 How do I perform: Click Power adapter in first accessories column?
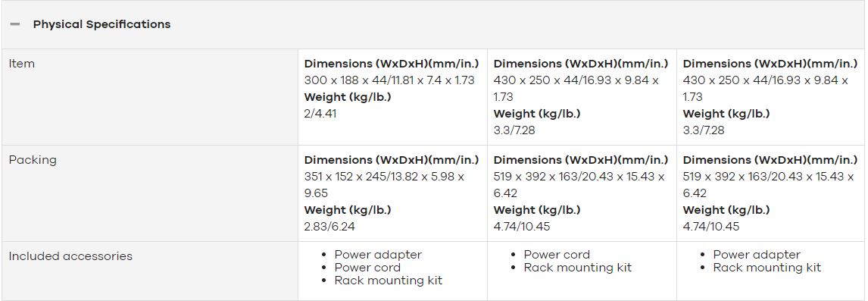tap(378, 255)
